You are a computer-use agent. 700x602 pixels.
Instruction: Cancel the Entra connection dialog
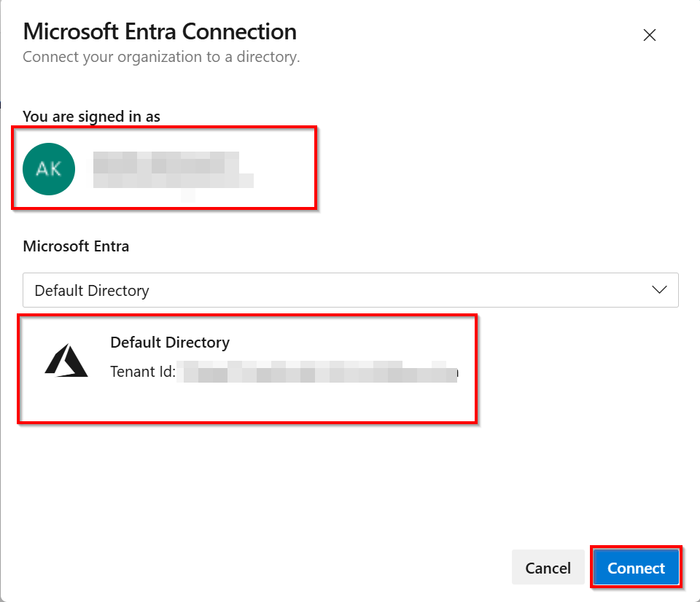[x=548, y=568]
